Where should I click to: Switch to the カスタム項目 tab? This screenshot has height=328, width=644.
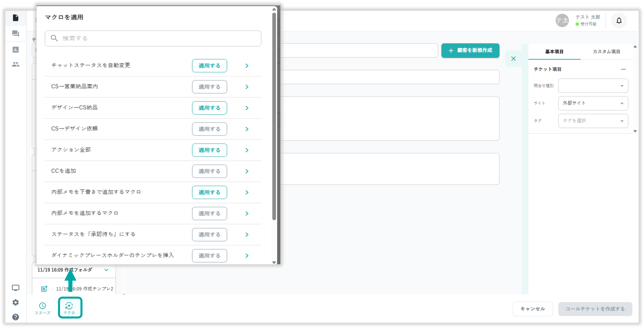click(606, 52)
